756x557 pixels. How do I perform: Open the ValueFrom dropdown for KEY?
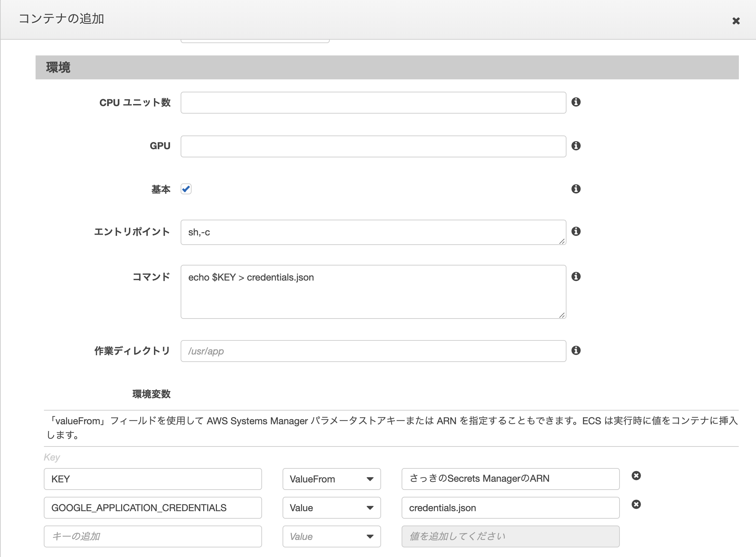click(x=331, y=479)
